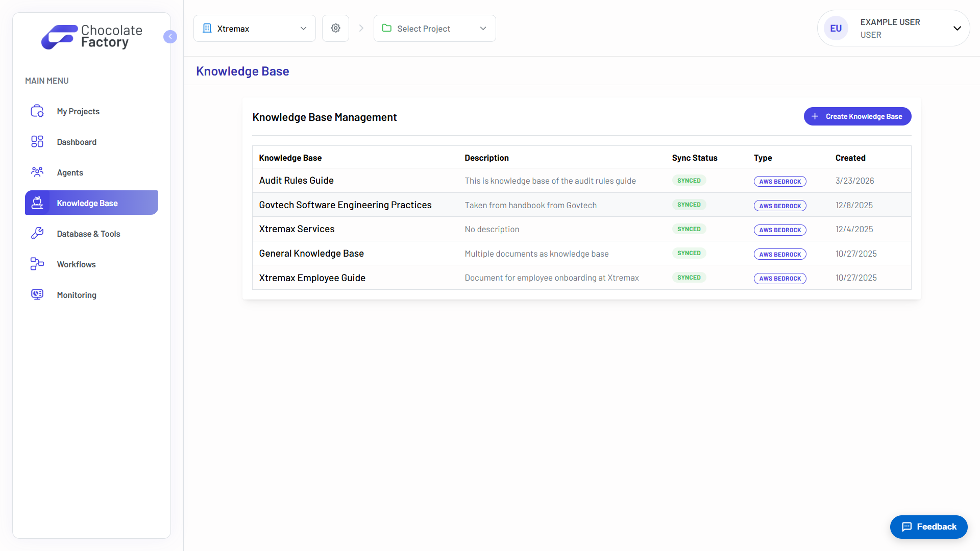The width and height of the screenshot is (980, 551).
Task: Click AWS BEDROCK tag for Govtech row
Action: point(780,206)
